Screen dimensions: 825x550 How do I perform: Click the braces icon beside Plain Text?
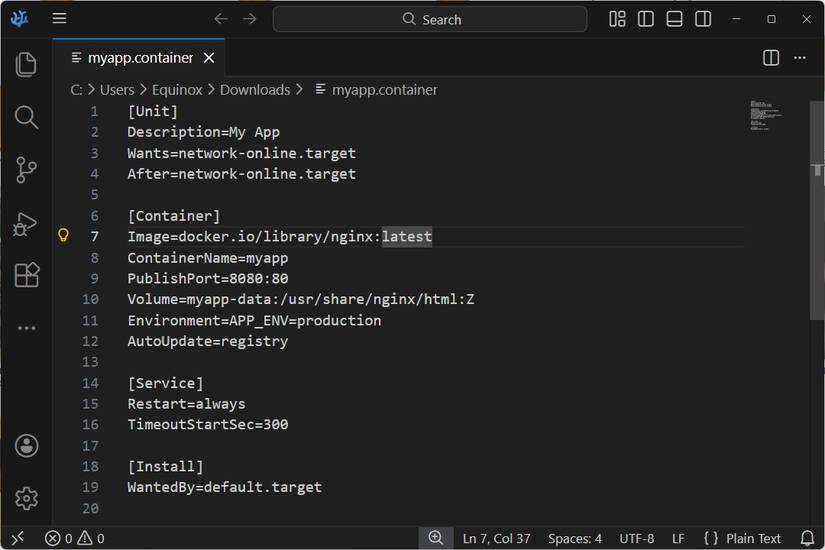(x=711, y=538)
